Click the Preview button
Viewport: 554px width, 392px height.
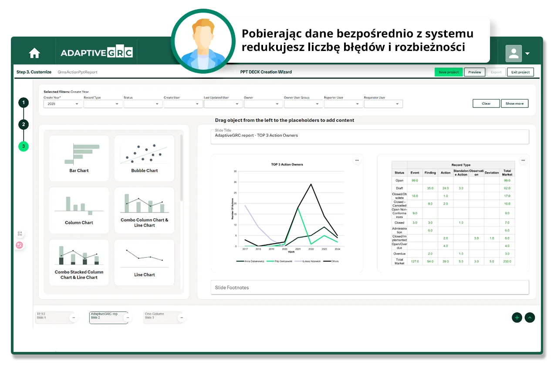pos(474,72)
